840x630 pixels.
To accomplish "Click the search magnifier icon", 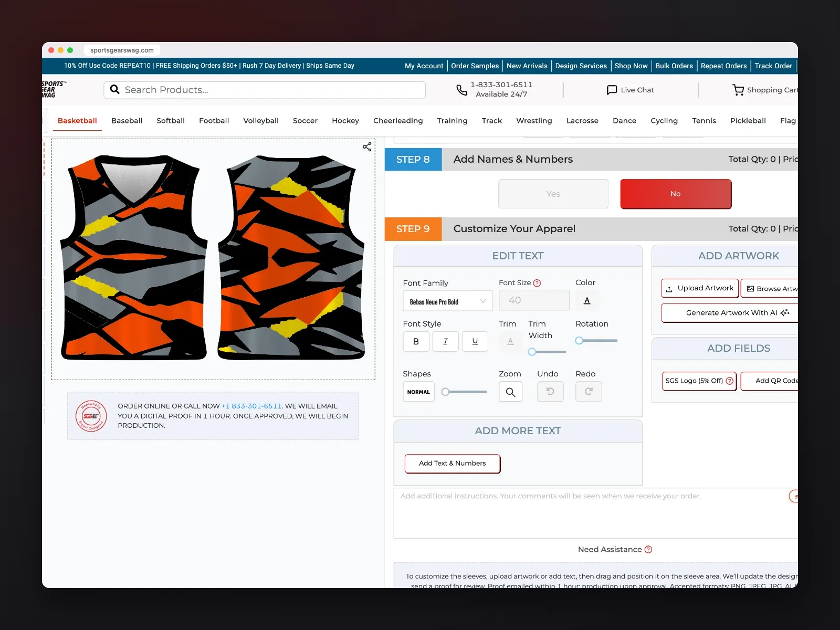I will (115, 90).
